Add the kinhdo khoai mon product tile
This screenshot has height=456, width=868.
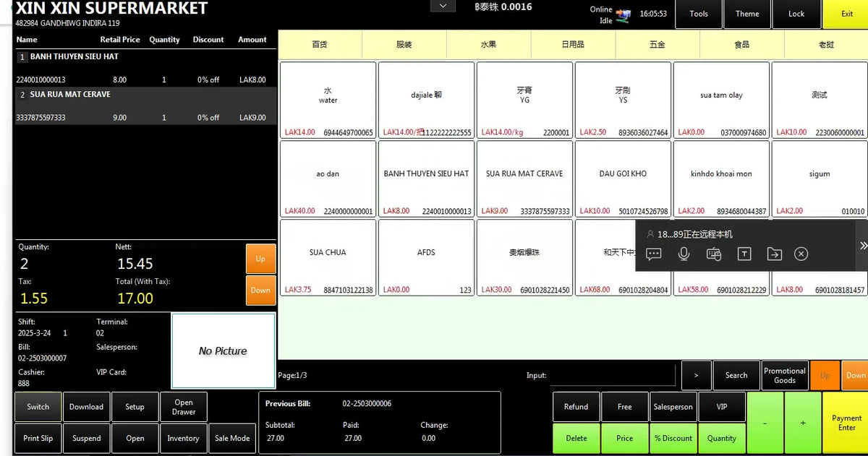pos(721,178)
